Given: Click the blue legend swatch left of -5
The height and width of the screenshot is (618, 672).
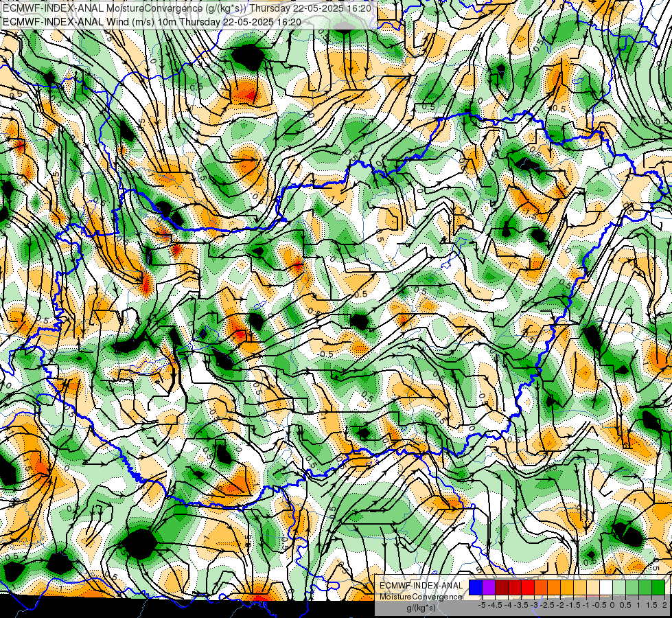Looking at the screenshot, I should pyautogui.click(x=476, y=587).
